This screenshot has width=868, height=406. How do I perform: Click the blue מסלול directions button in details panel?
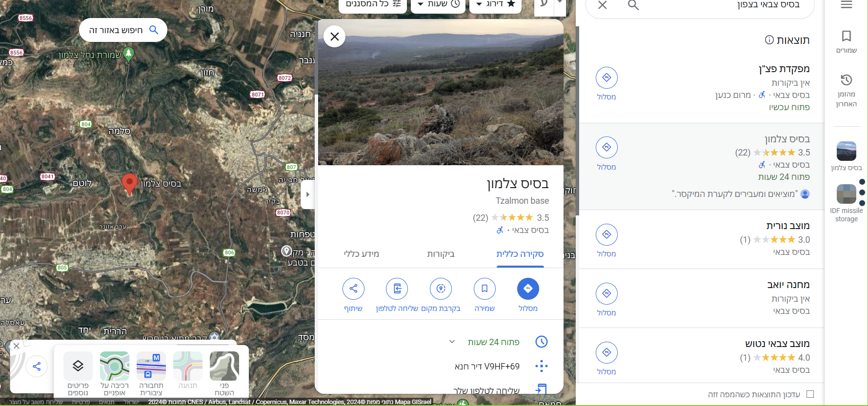click(528, 289)
